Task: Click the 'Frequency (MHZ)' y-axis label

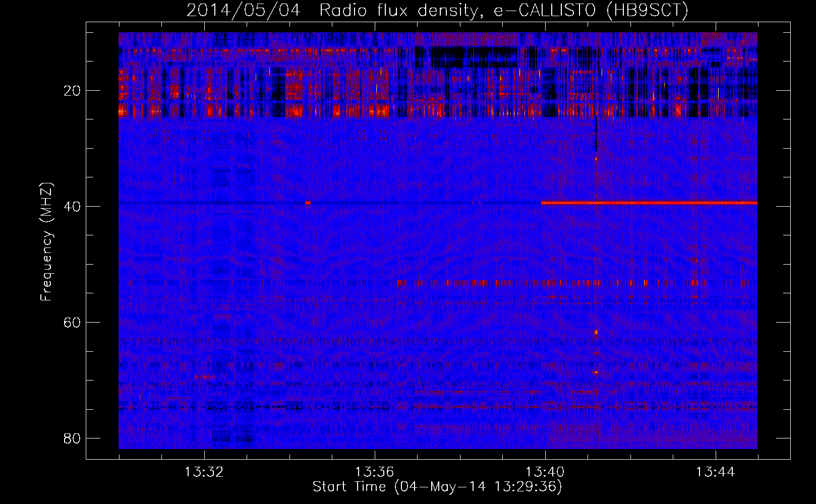Action: 46,242
